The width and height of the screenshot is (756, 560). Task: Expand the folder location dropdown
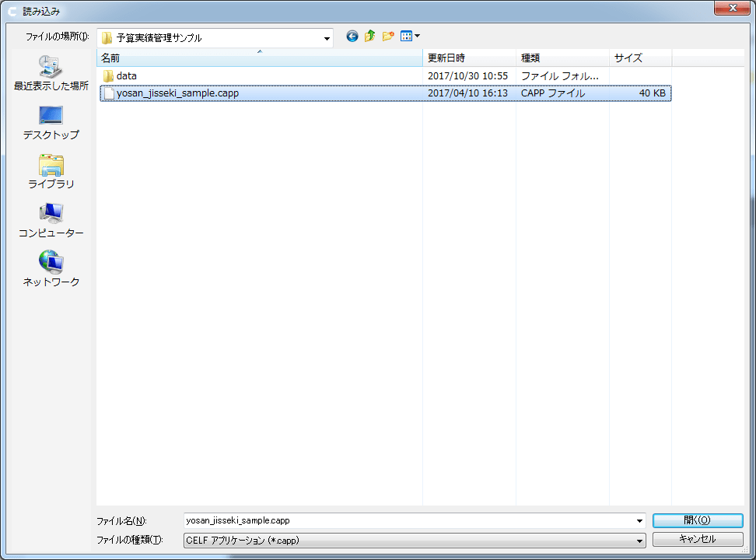pyautogui.click(x=327, y=38)
